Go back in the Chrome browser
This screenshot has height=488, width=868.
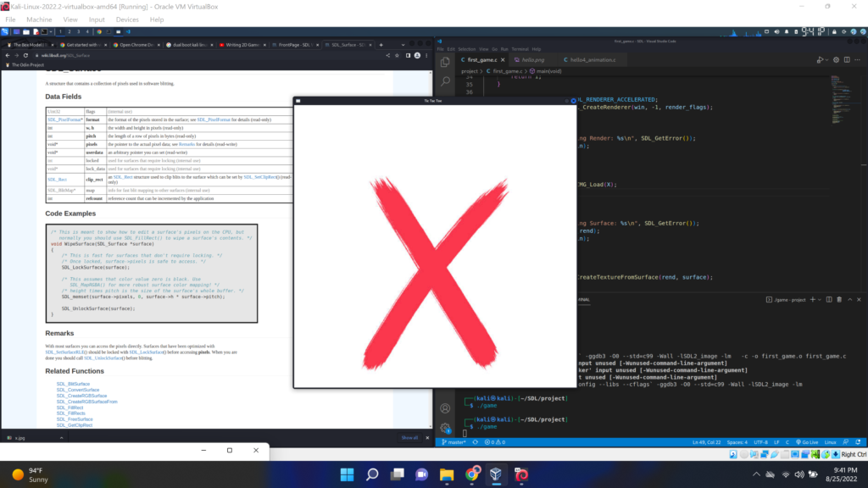point(7,55)
